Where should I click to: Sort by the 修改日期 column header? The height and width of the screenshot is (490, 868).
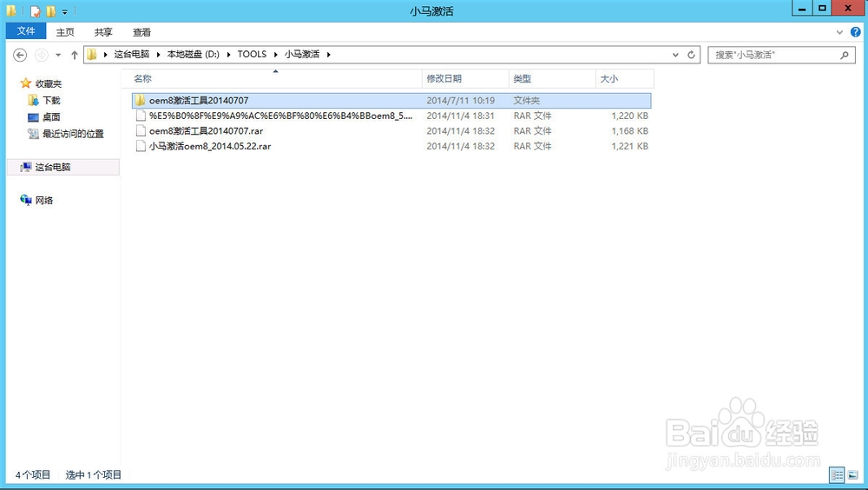pos(465,79)
